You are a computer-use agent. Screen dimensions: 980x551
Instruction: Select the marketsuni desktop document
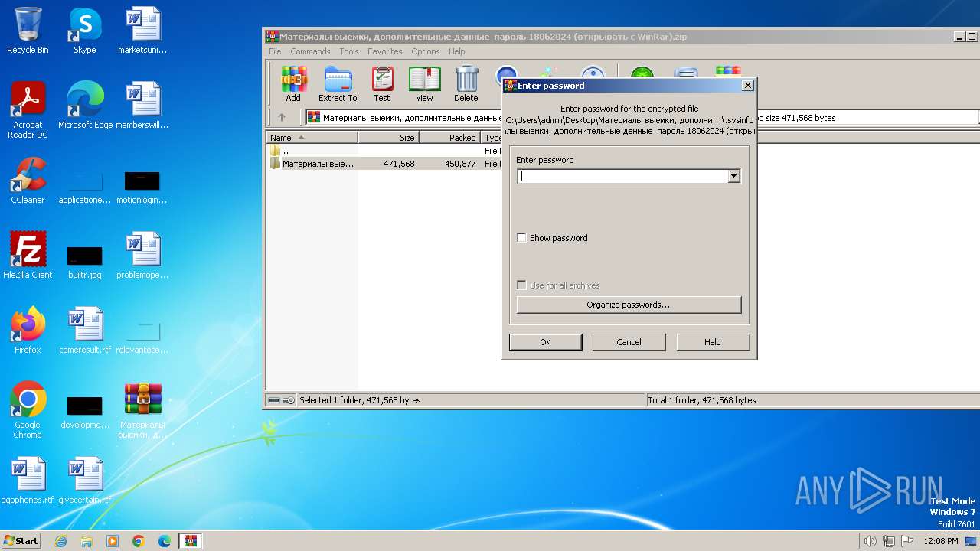point(142,31)
